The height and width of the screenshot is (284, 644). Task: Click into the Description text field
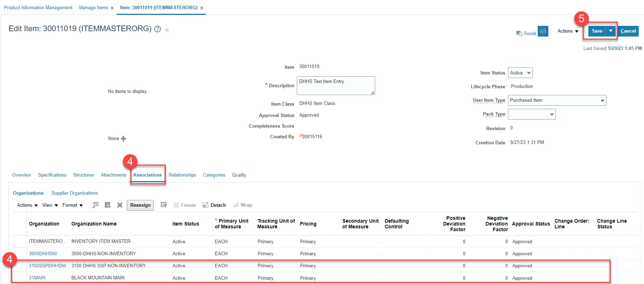tap(335, 86)
